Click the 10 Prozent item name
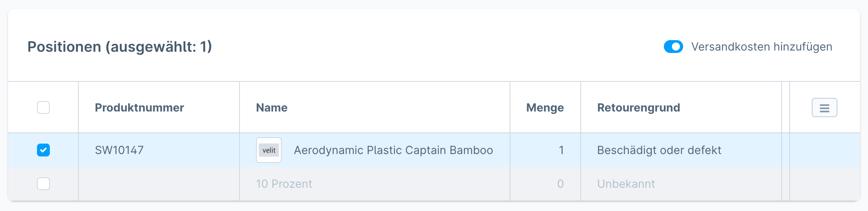Screen dimensions: 868x211 coord(284,184)
